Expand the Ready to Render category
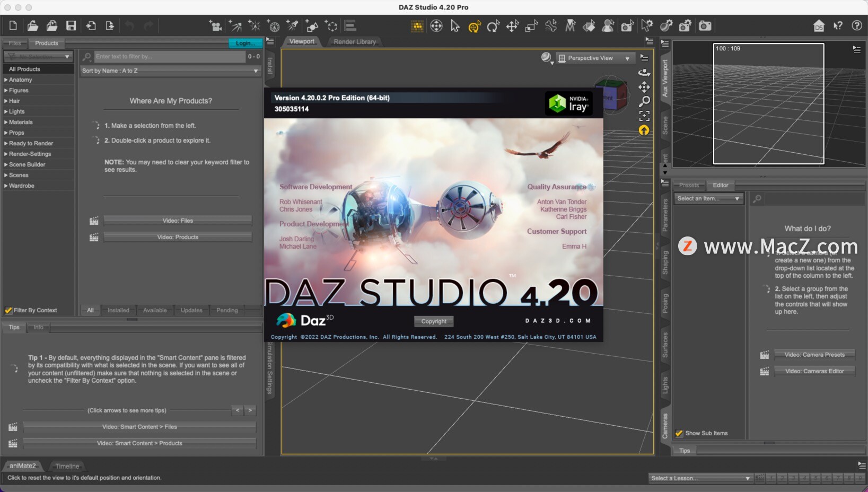This screenshot has height=492, width=868. point(6,143)
